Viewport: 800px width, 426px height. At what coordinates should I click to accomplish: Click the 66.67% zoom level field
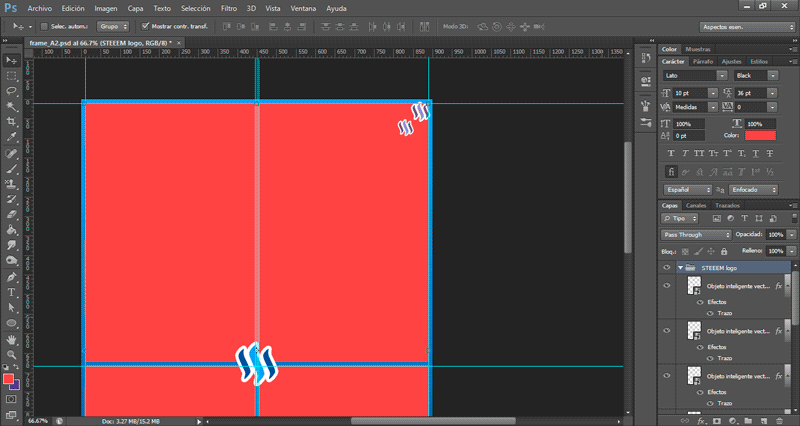[38, 421]
